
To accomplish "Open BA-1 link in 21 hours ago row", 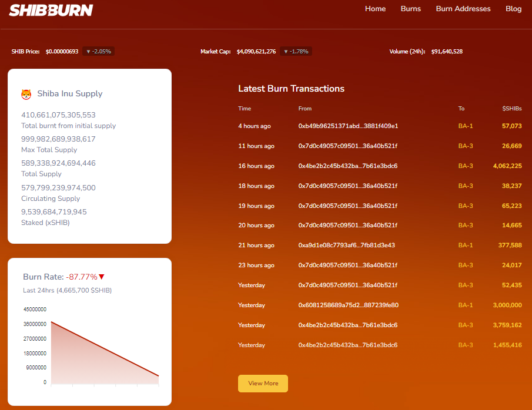I will (466, 245).
